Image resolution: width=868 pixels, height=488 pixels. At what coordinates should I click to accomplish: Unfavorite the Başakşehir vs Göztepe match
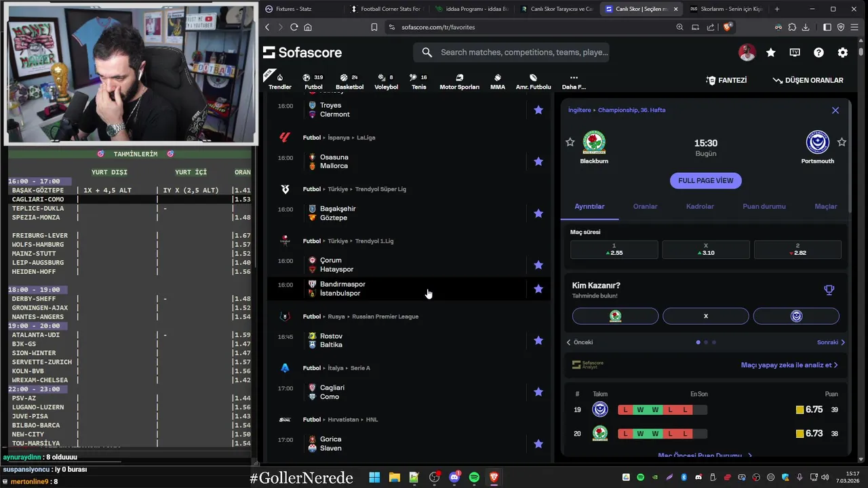coord(538,213)
